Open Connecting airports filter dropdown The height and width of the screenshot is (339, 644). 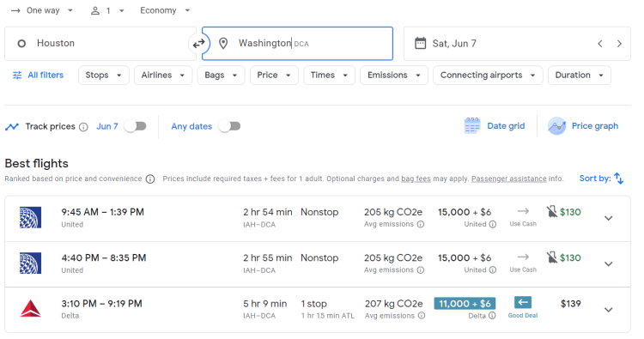tap(488, 76)
